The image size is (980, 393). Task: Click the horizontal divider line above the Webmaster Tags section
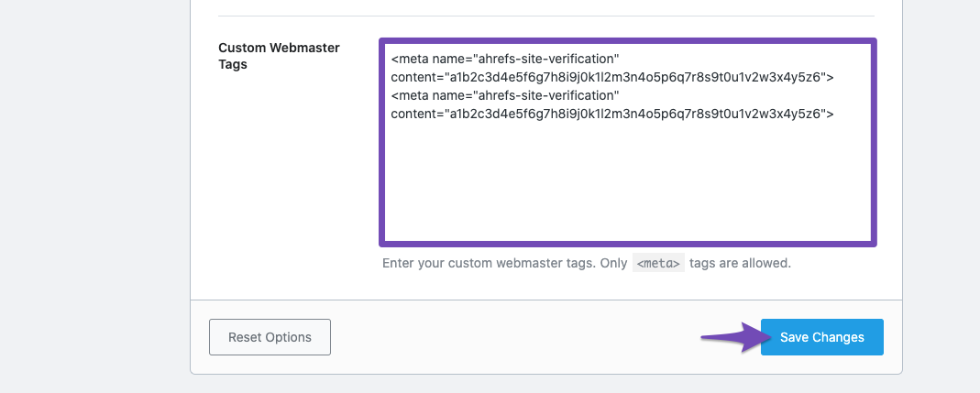tap(546, 16)
